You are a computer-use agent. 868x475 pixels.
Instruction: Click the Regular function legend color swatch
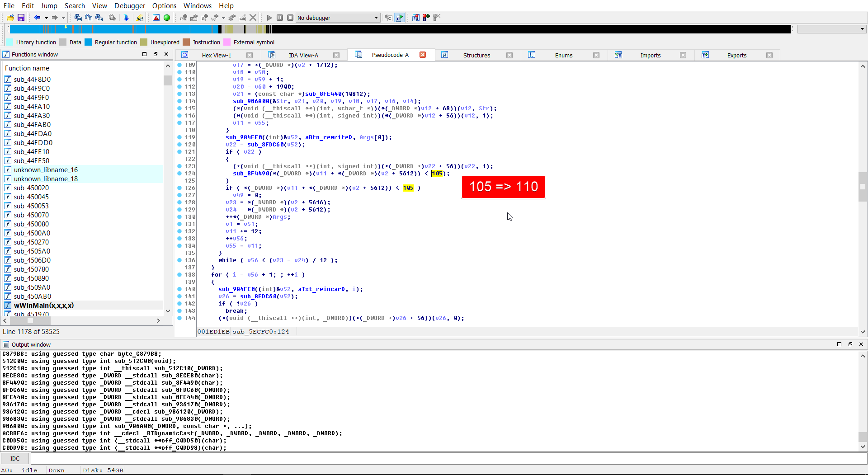click(88, 42)
